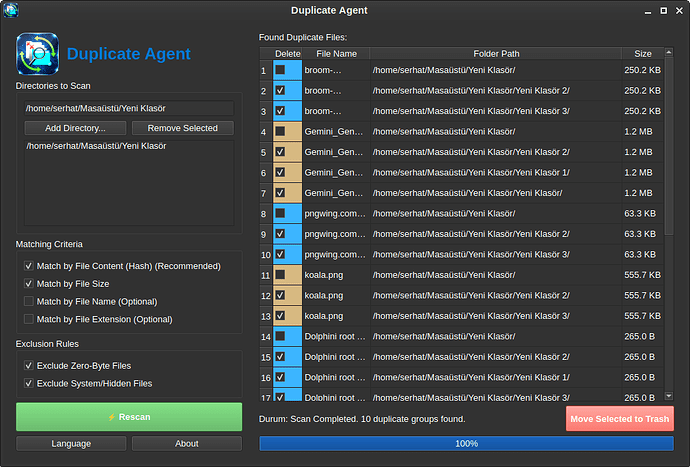
Task: Open the Language settings button
Action: (70, 443)
